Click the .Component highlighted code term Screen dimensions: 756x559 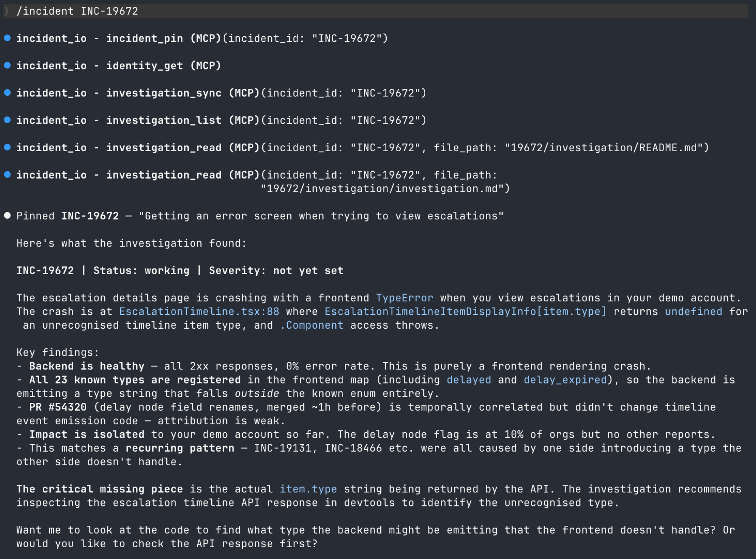pos(311,325)
